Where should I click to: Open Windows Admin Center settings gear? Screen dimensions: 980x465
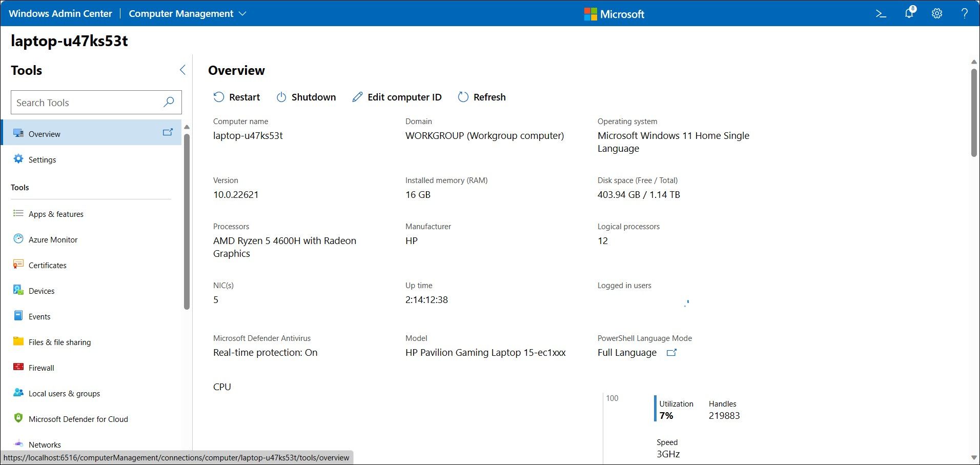[x=936, y=13]
